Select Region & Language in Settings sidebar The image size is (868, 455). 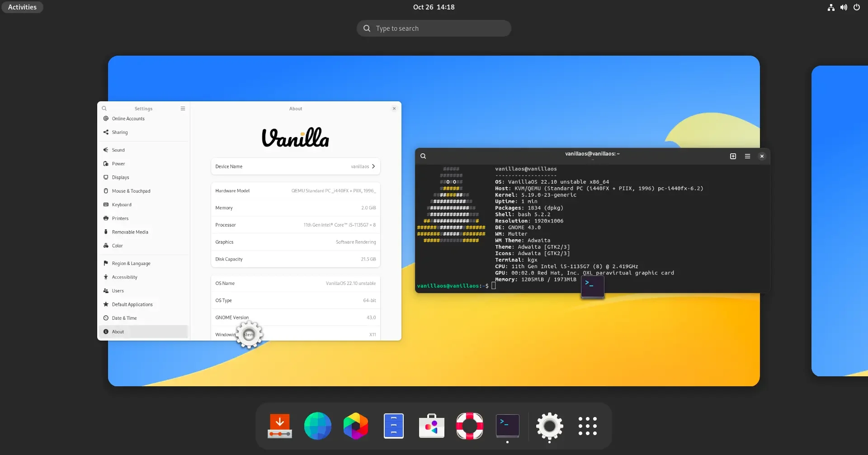pos(144,263)
